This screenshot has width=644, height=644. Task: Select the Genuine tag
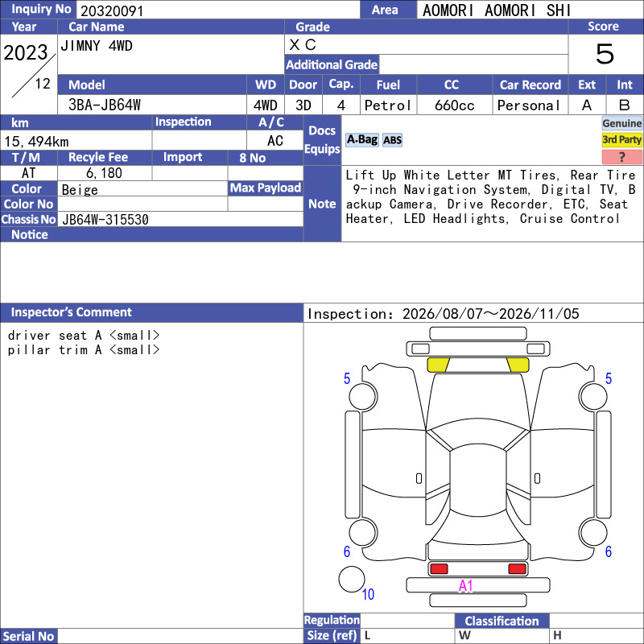pos(621,123)
